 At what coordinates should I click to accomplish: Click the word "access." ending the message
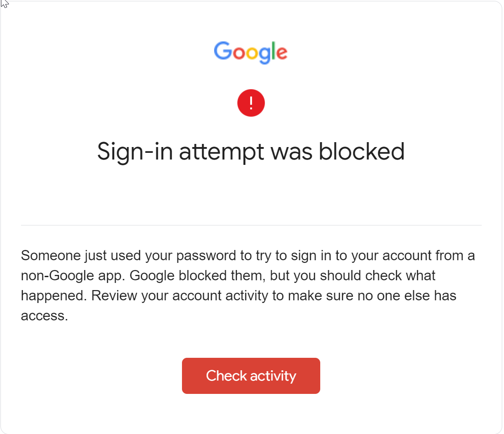click(44, 316)
